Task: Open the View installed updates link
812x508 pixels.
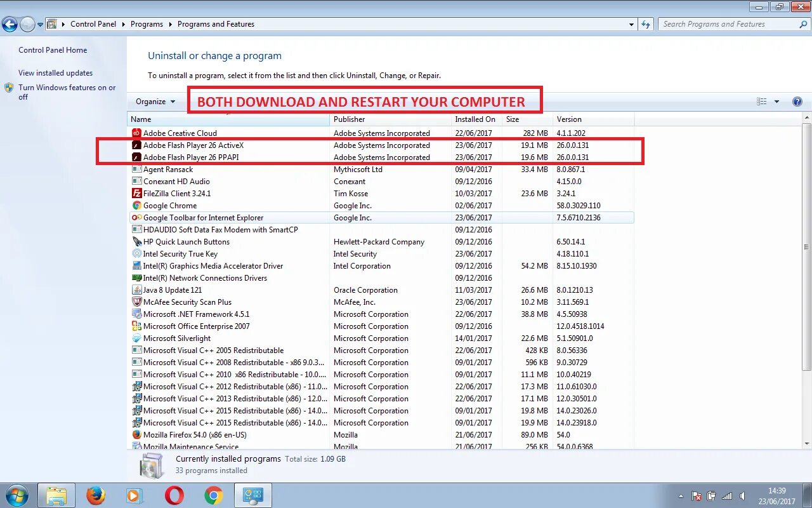Action: click(x=55, y=73)
